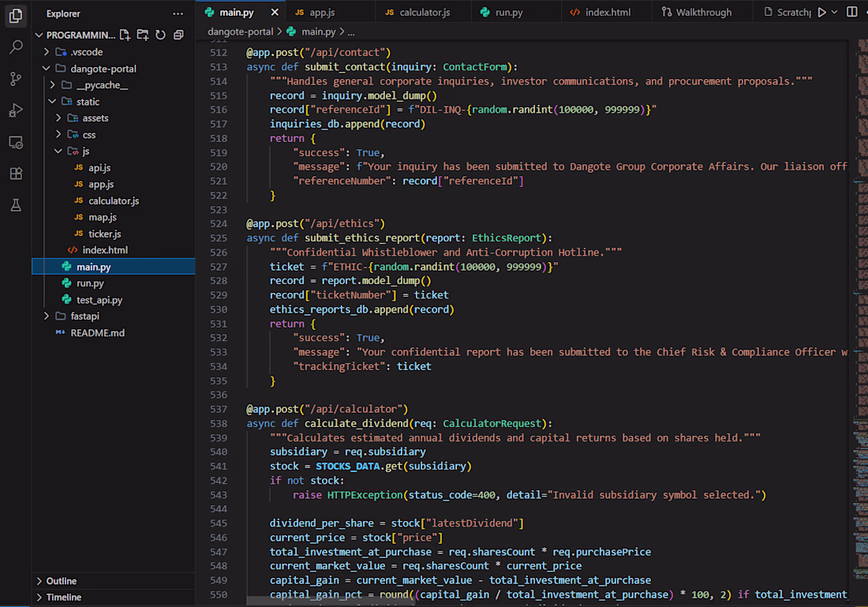Viewport: 868px width, 607px height.
Task: Expand the assets folder
Action: coord(58,118)
